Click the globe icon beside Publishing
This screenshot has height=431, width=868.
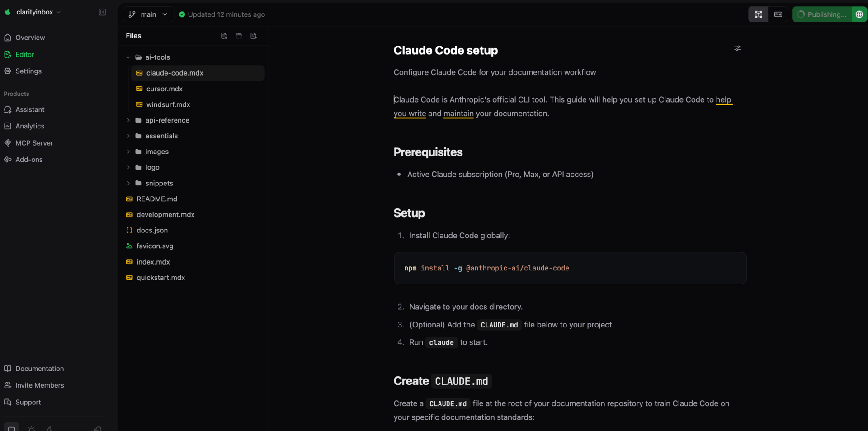[x=859, y=14]
